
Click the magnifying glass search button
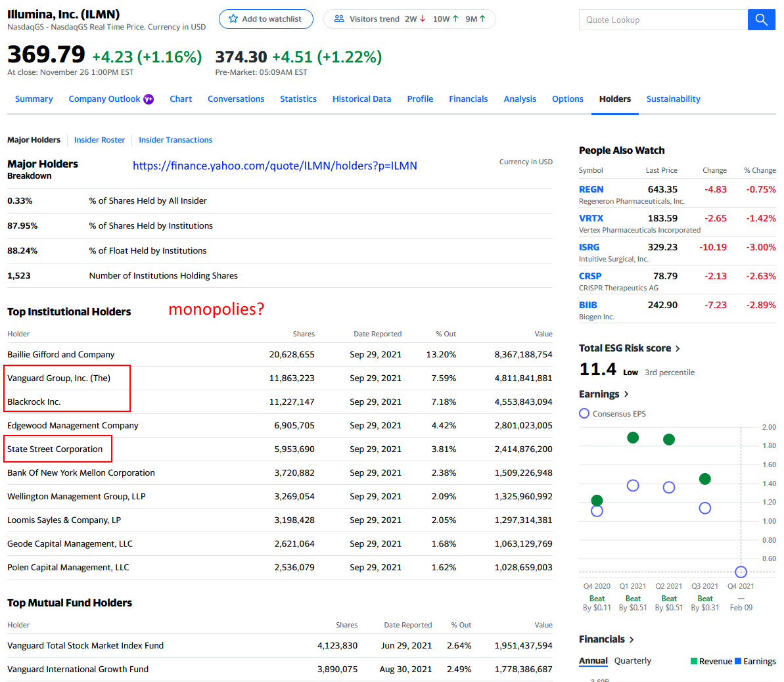tap(761, 20)
